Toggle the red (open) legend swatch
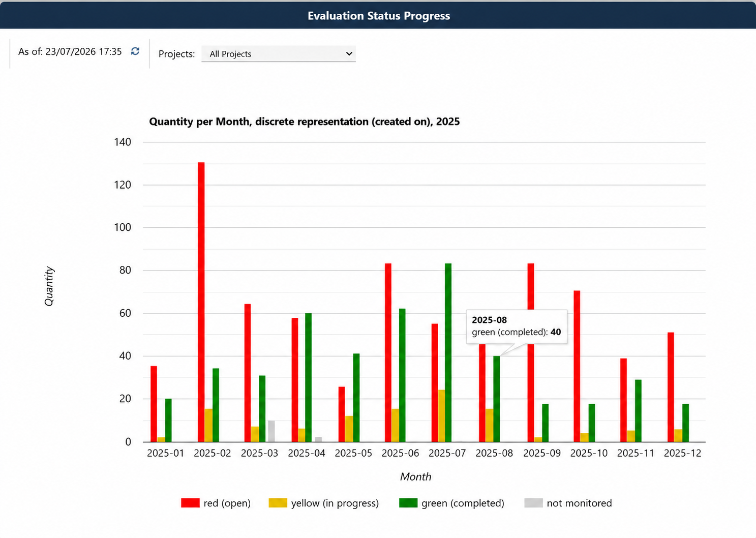The image size is (756, 538). click(x=190, y=503)
